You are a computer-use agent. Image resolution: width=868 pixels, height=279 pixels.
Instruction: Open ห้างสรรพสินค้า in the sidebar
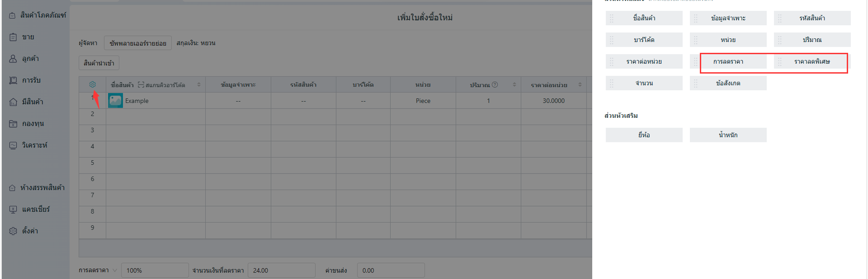coord(42,188)
